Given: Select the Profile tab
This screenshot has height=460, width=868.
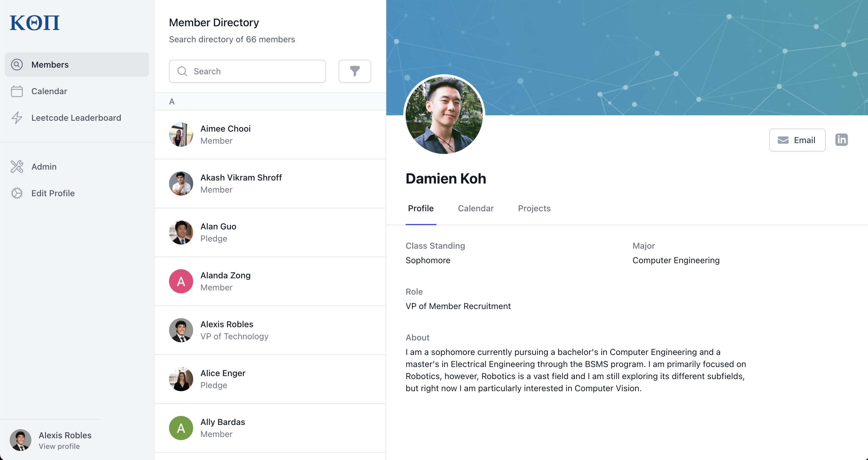Looking at the screenshot, I should coord(420,208).
